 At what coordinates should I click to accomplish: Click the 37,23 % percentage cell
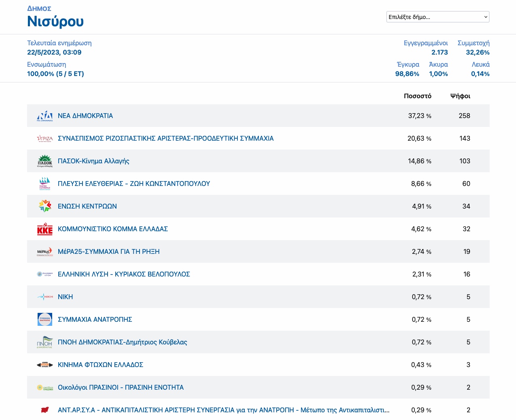pyautogui.click(x=420, y=116)
